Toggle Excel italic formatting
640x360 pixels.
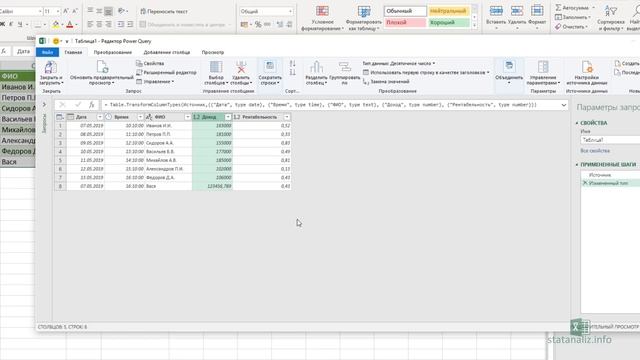click(11, 24)
